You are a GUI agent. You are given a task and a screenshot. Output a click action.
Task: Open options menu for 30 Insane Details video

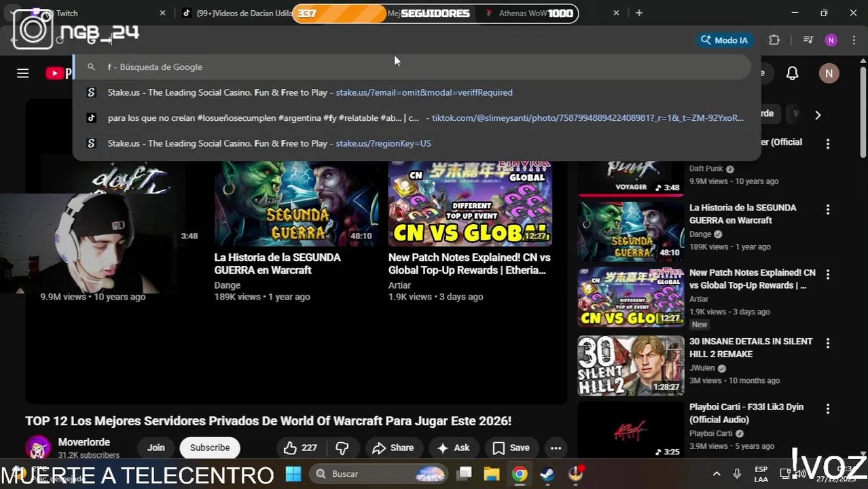tap(827, 344)
